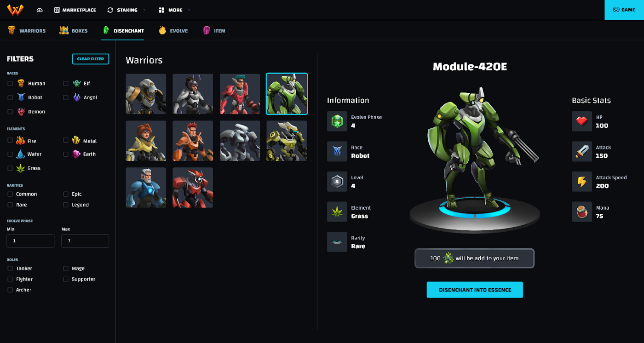The width and height of the screenshot is (644, 343).
Task: Open the Marketplace menu item
Action: [x=75, y=10]
